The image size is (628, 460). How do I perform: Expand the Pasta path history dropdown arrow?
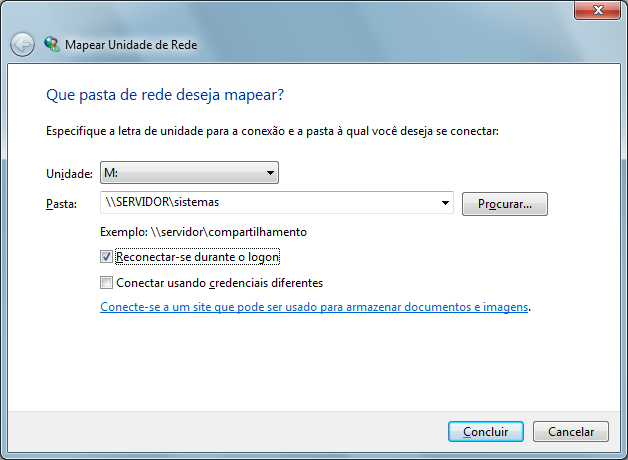445,203
